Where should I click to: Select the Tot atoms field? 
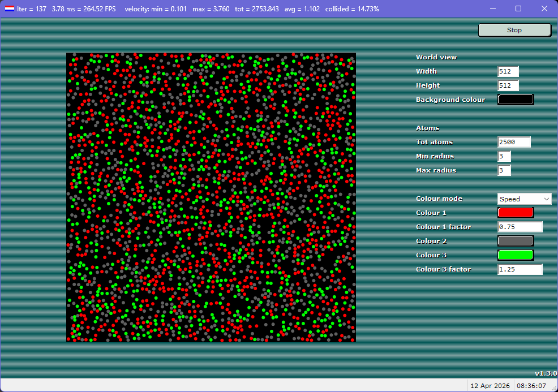(513, 141)
